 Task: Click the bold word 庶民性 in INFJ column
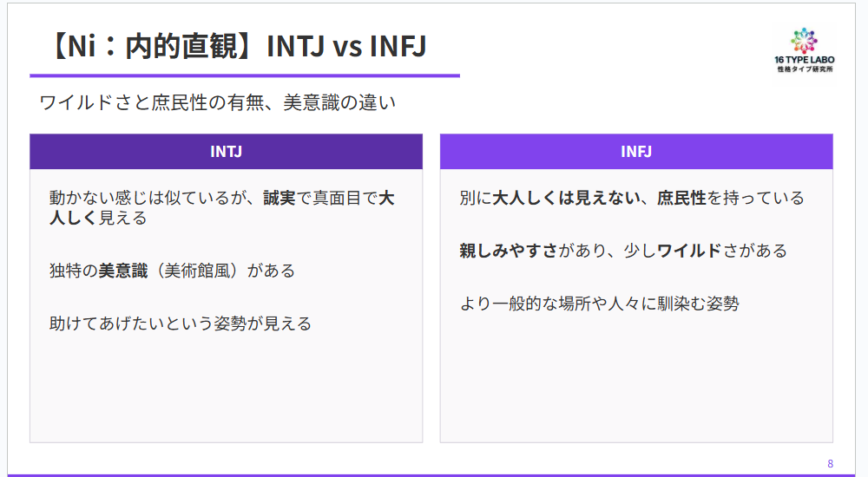(681, 199)
